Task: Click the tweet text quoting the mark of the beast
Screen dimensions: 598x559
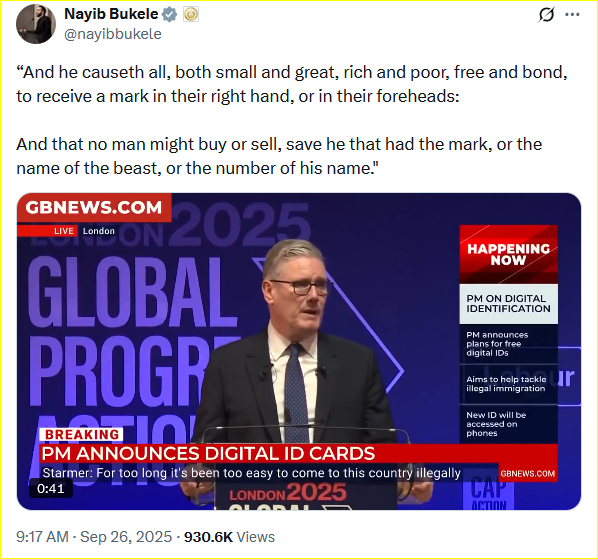Action: 292,120
